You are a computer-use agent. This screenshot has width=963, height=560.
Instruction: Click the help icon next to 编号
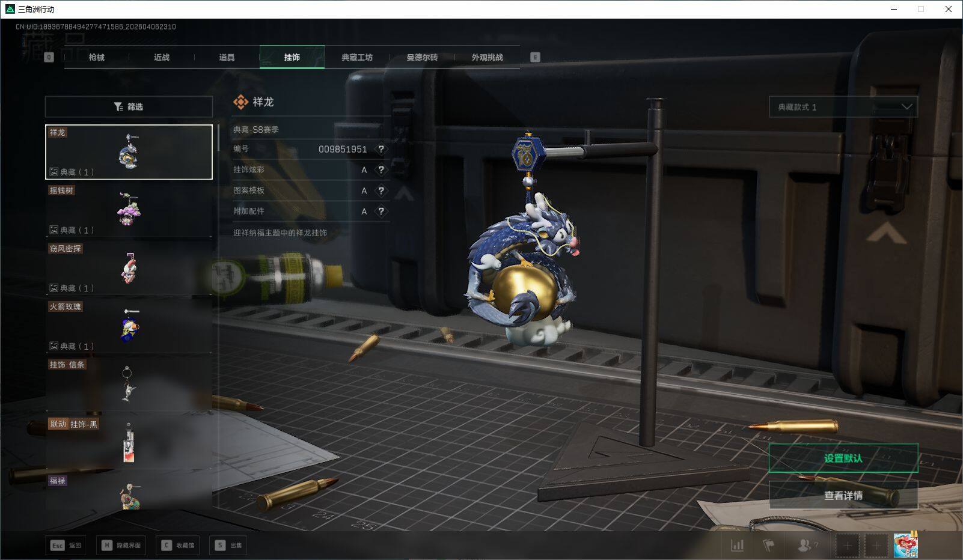[381, 149]
